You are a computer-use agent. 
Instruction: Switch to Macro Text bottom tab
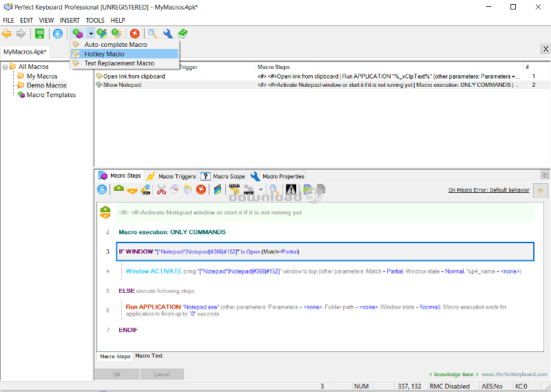tap(149, 355)
